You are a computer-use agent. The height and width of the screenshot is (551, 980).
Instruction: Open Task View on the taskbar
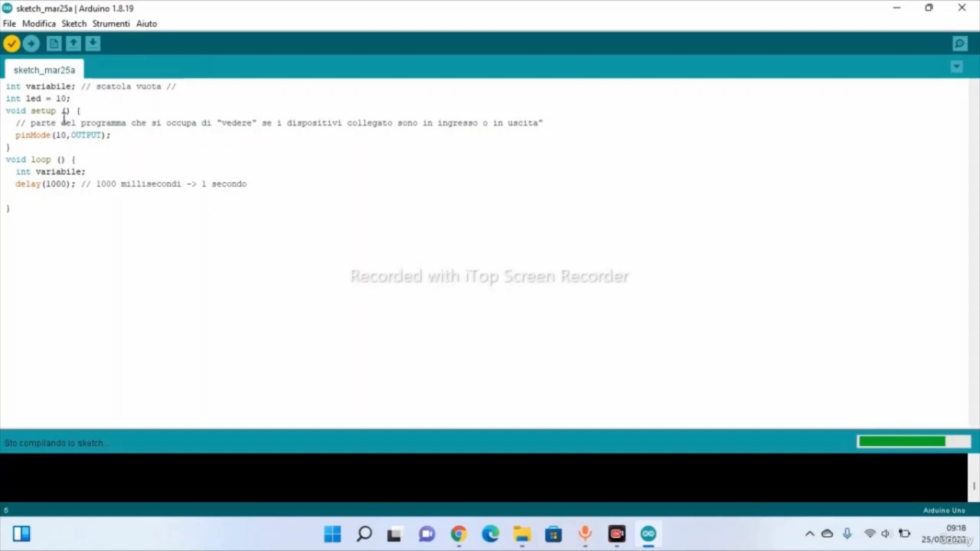click(x=394, y=534)
